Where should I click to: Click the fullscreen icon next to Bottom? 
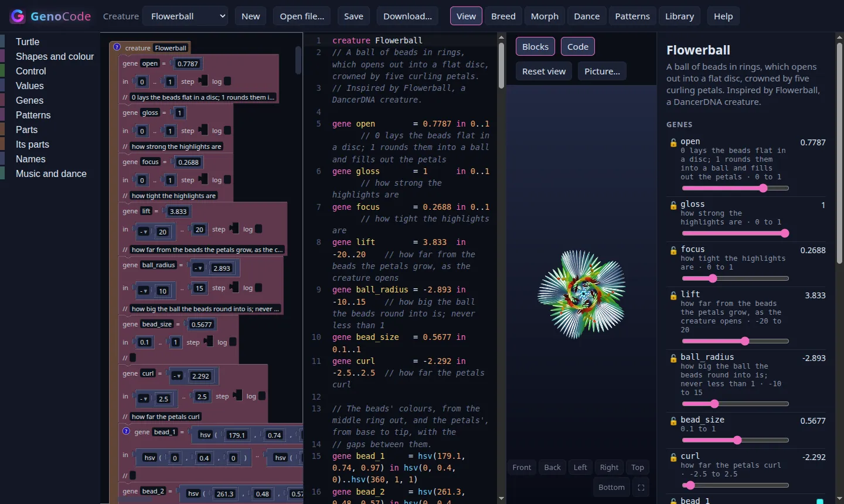[641, 487]
